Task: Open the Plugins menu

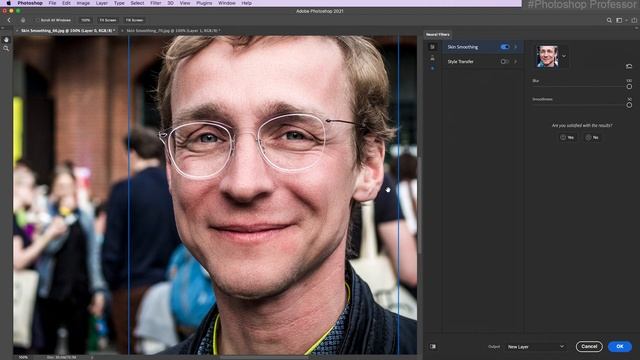Action: (204, 3)
